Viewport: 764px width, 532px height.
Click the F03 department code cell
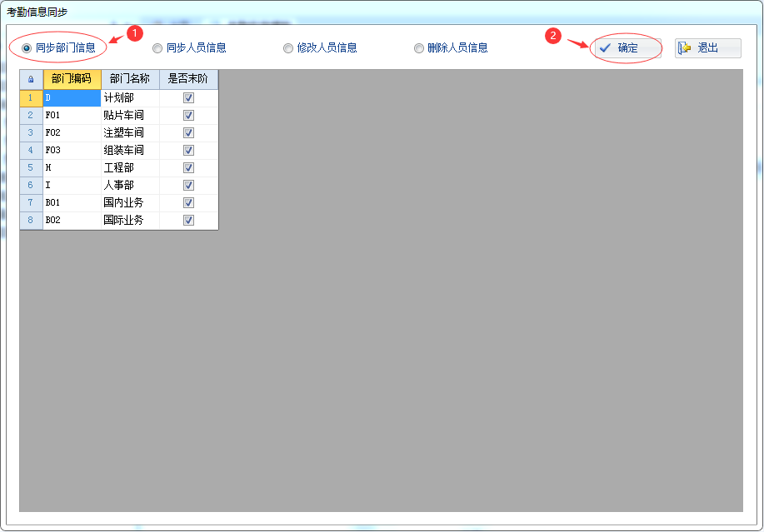(x=72, y=151)
